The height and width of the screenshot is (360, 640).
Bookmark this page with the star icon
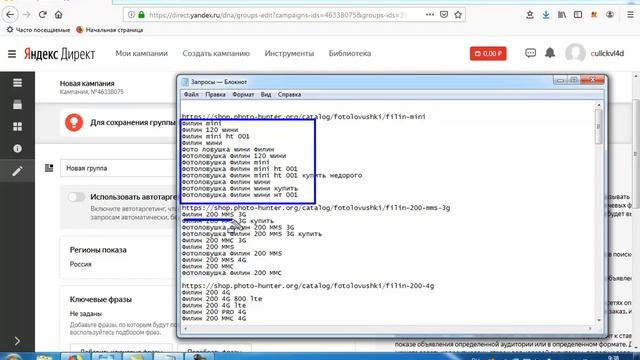[458, 15]
